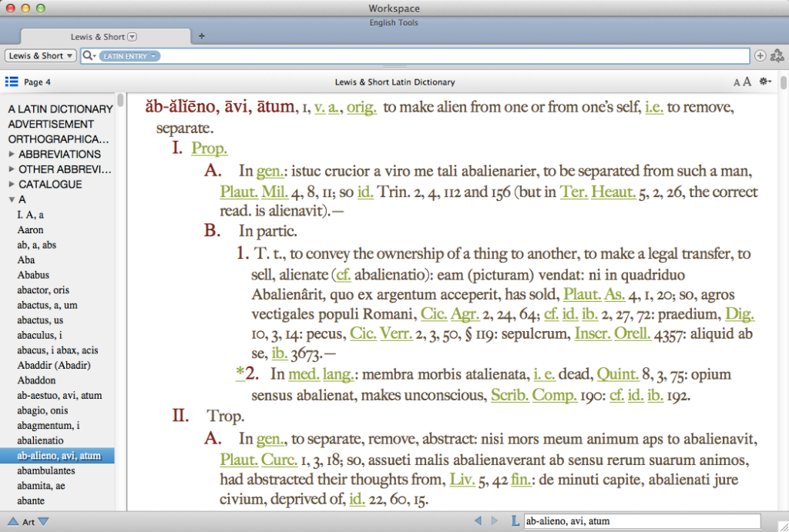This screenshot has width=789, height=532.
Task: Open the gear action menu above the text
Action: point(765,80)
